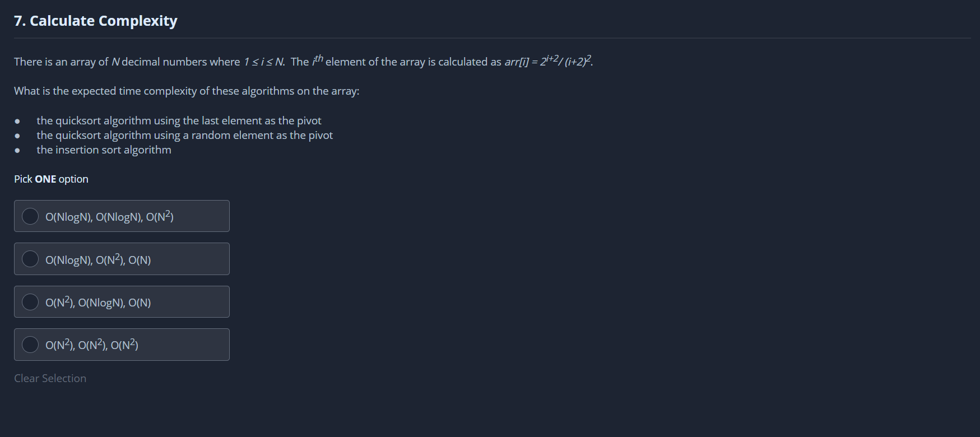Select the radio button for O(NlogN), O(N²), O(N)

[x=30, y=259]
